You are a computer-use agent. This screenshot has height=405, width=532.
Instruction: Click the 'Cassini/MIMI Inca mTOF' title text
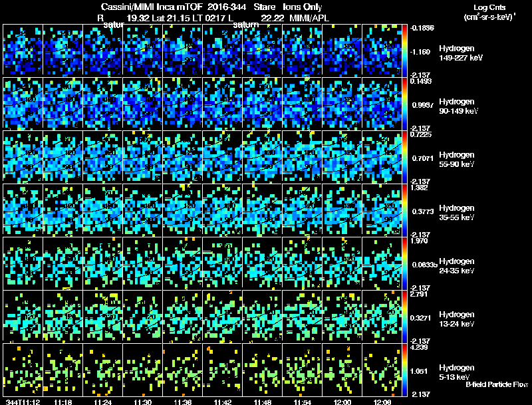152,7
